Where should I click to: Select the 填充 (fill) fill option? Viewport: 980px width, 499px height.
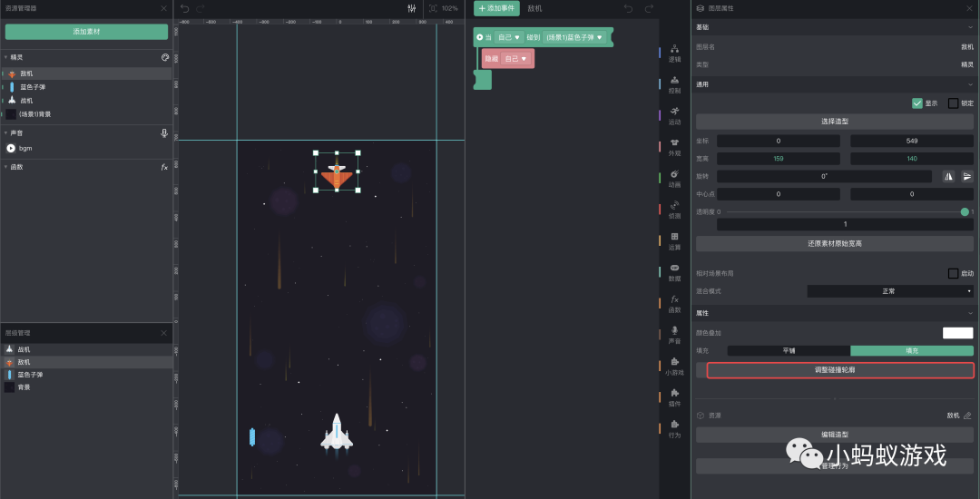[912, 351]
